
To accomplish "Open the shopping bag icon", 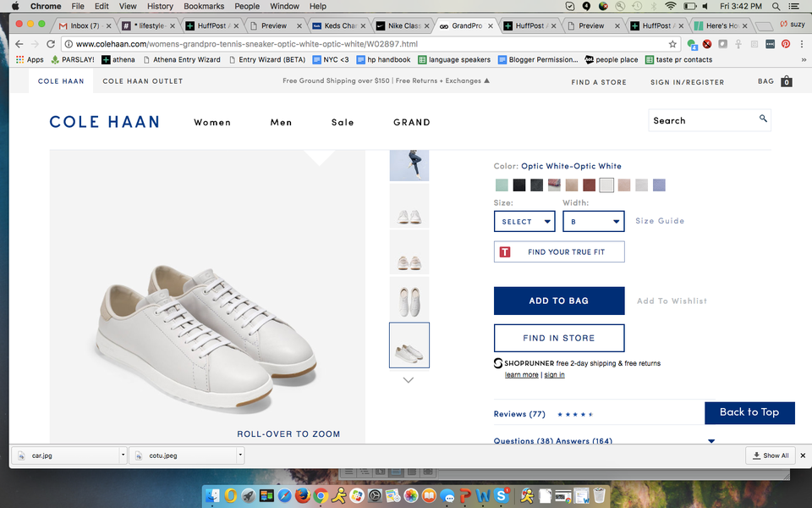I will tap(787, 81).
